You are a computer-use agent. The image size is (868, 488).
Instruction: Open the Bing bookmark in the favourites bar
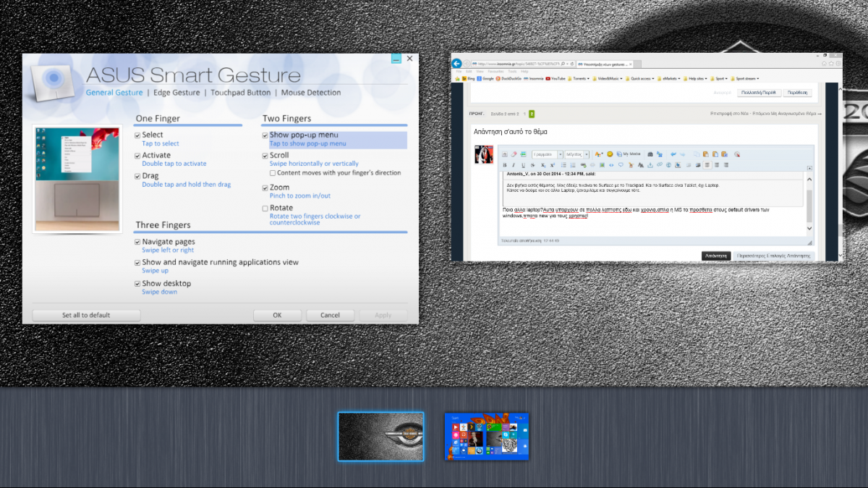pyautogui.click(x=468, y=78)
